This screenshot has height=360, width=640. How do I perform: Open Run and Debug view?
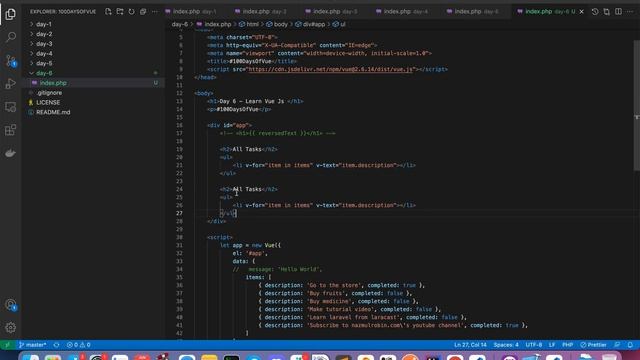click(x=11, y=84)
